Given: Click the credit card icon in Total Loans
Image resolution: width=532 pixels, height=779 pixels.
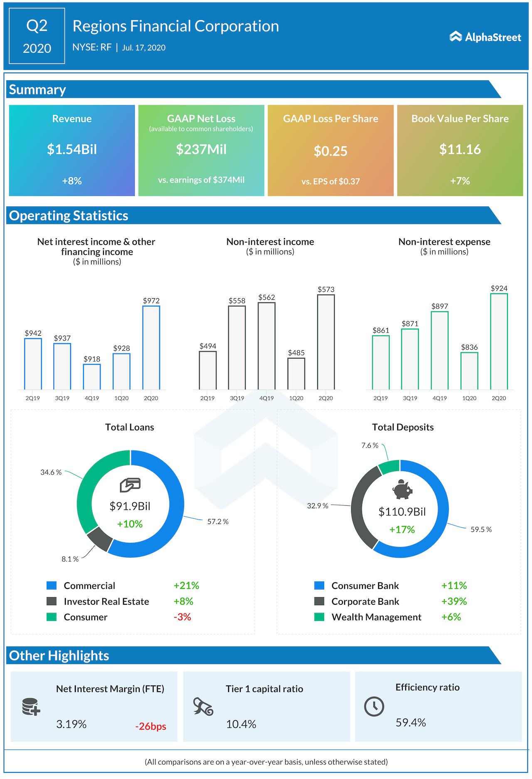Looking at the screenshot, I should pos(130,485).
